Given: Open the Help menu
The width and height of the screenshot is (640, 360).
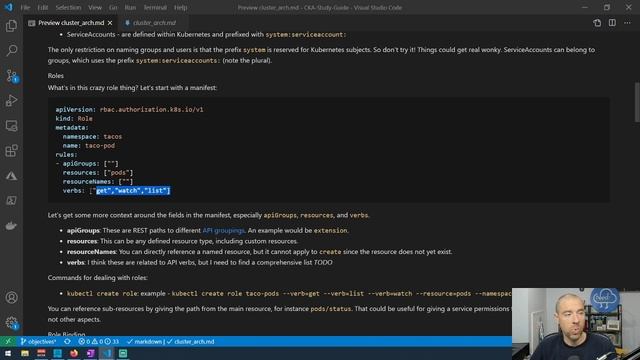Looking at the screenshot, I should [x=180, y=7].
